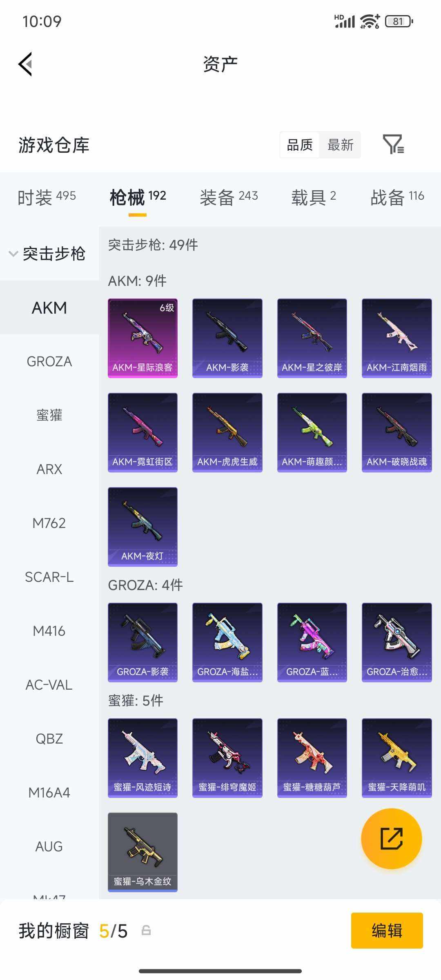Open the GROZA-影袭 skin card
This screenshot has height=980, width=441.
click(143, 642)
